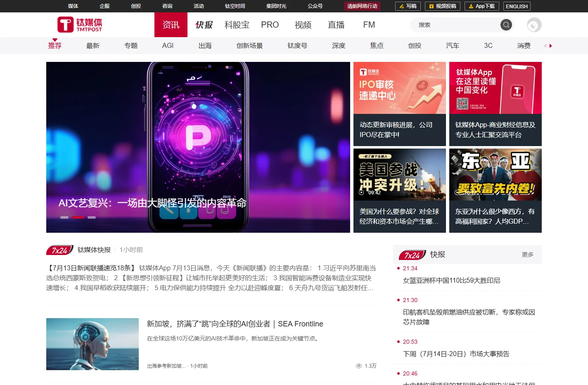Click the robot thumbnail of the 新加坡 article
Screen dimensions: 588x385
click(92, 344)
